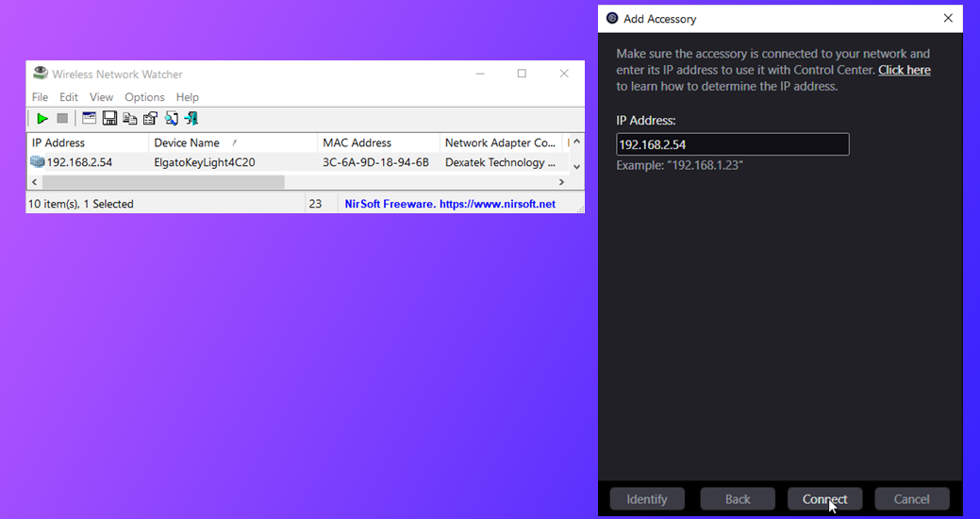Start scanning with the green play icon
The image size is (980, 519).
click(42, 118)
